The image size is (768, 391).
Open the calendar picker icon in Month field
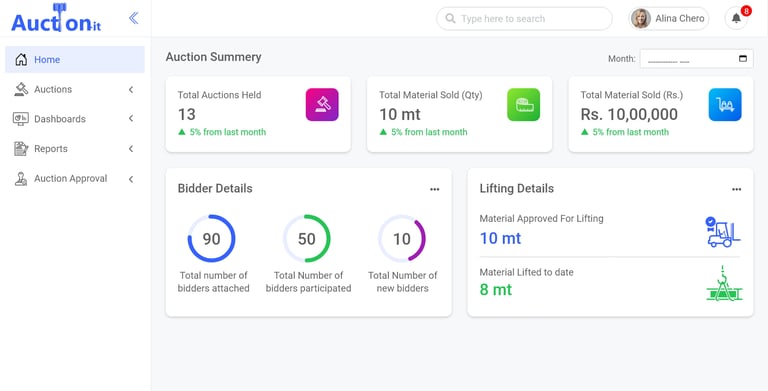point(743,59)
